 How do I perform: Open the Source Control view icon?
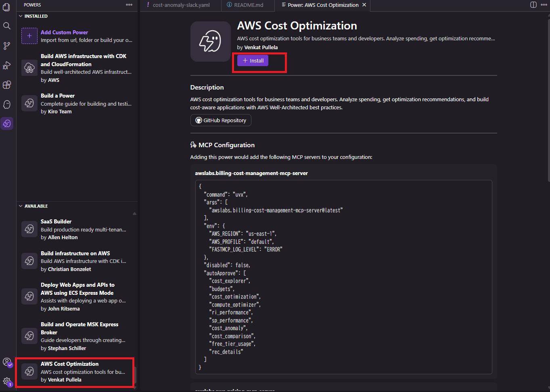coord(6,46)
